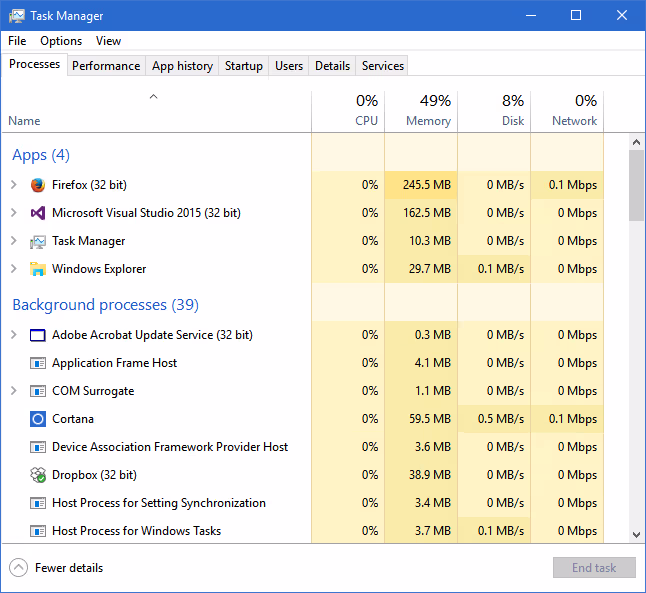
Task: Click the Fewer details circle arrow icon
Action: point(18,567)
